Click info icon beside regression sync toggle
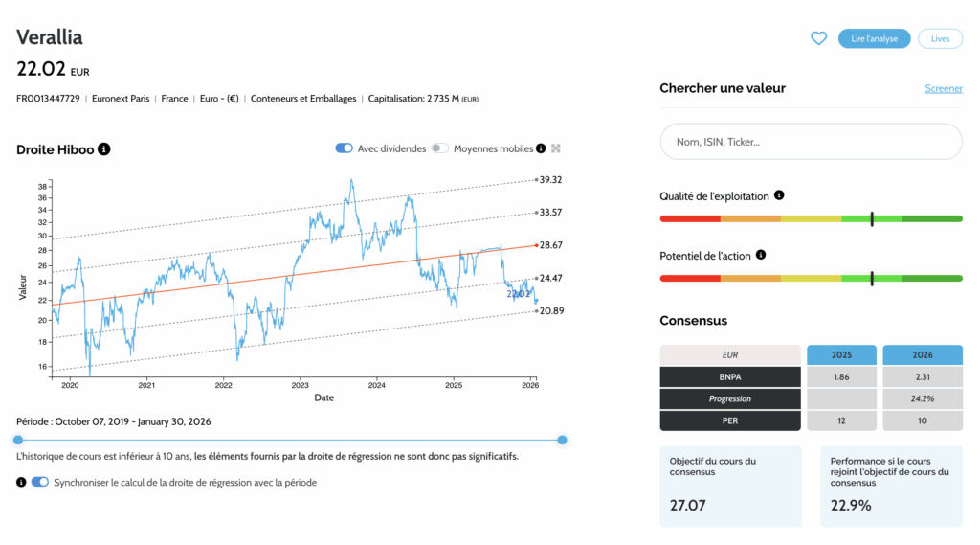Screen dimensions: 980x545 [21, 482]
